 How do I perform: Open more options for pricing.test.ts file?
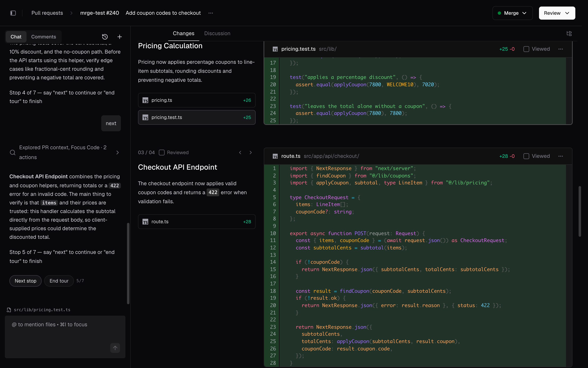pyautogui.click(x=561, y=49)
